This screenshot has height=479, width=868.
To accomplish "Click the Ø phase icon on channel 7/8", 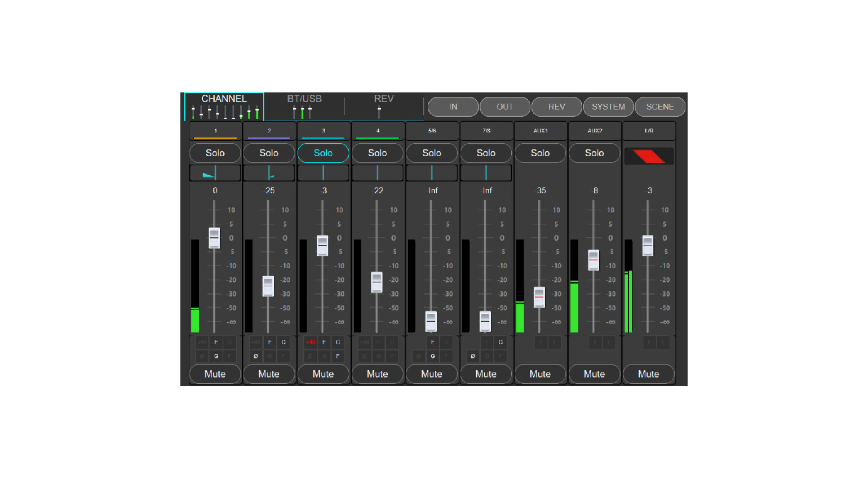I will tap(473, 356).
